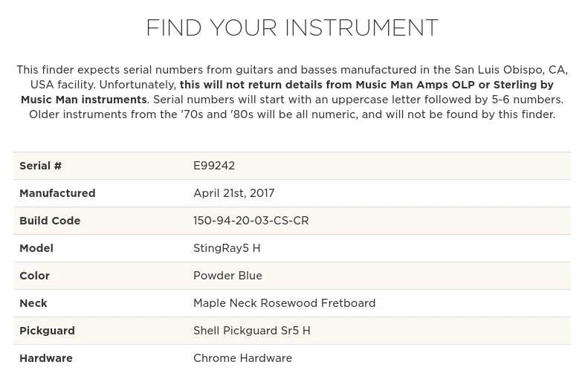Click the San Luis Obispo finder description line
Screen dimensions: 588x379
[291, 70]
